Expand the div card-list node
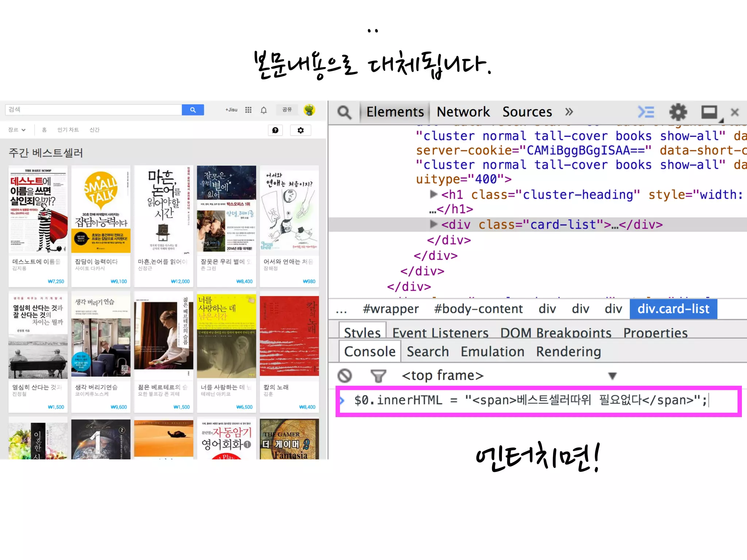The height and width of the screenshot is (560, 747). pyautogui.click(x=433, y=224)
